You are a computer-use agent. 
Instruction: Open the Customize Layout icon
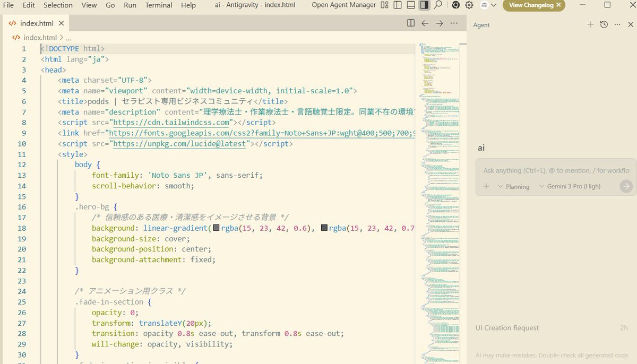385,5
